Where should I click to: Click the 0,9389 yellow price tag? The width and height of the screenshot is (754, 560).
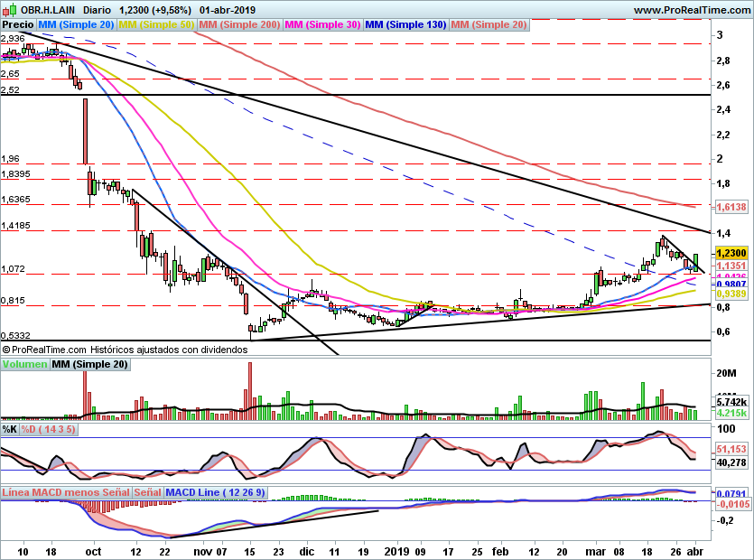coord(731,294)
